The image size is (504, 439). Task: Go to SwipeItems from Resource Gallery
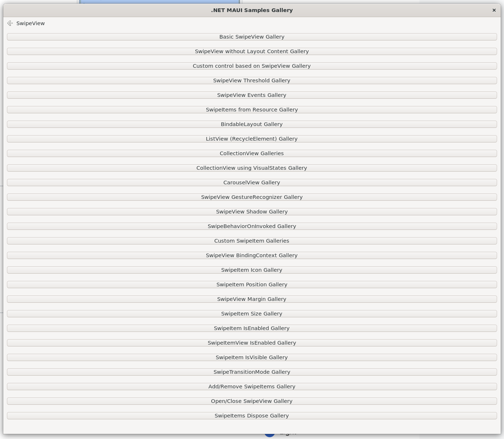coord(252,110)
